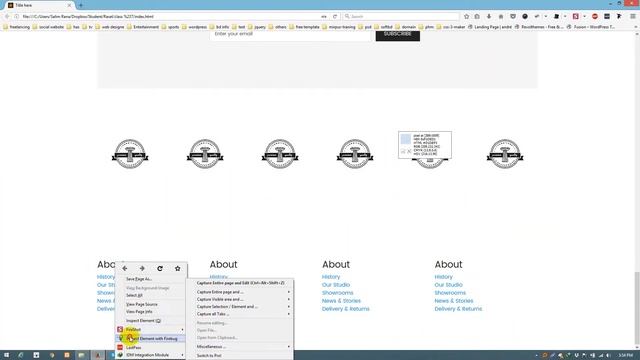Viewport: 640px width, 360px height.
Task: Go to Home via toolbar icon
Action: [501, 16]
